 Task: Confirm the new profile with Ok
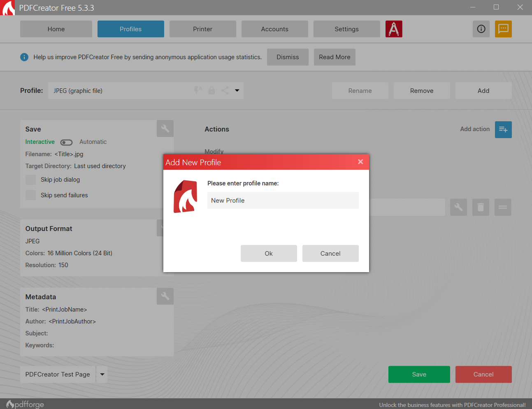coord(269,254)
